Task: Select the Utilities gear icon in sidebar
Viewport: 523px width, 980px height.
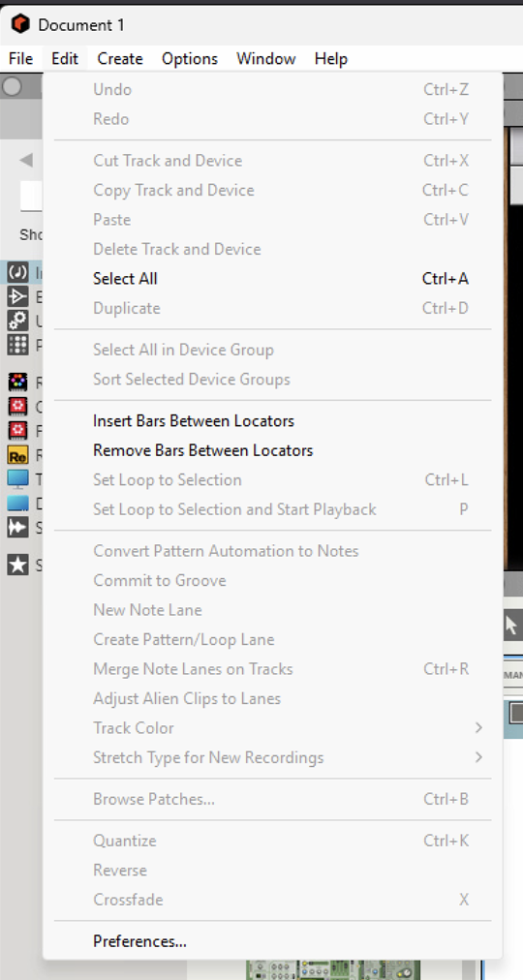Action: pyautogui.click(x=17, y=321)
